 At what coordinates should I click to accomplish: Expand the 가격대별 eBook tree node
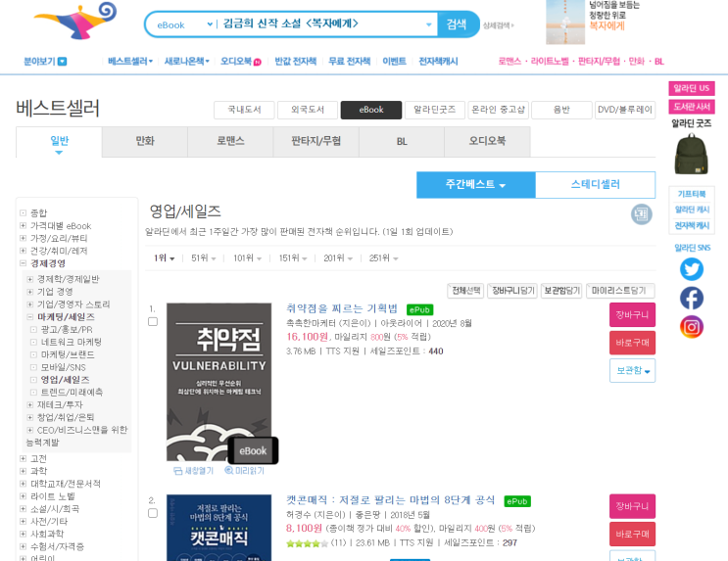[x=23, y=225]
